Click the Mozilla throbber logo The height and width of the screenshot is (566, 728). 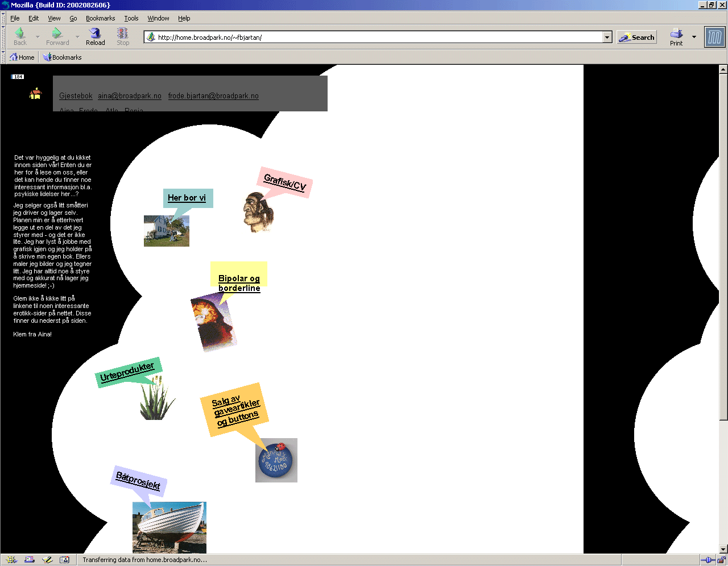tap(715, 38)
